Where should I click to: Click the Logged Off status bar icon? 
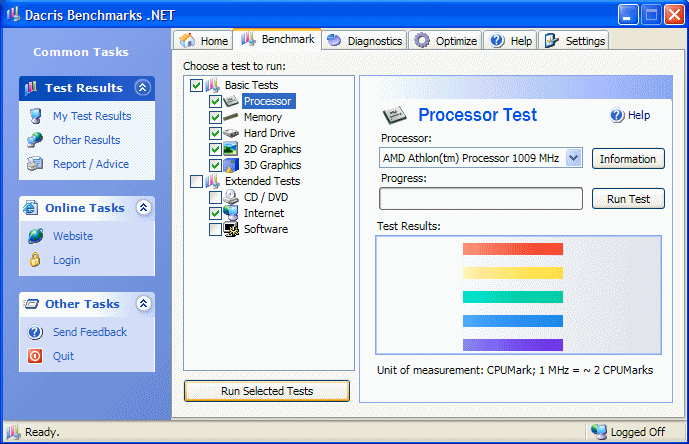point(598,432)
